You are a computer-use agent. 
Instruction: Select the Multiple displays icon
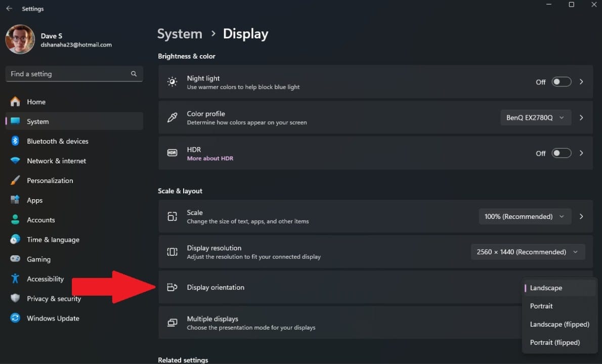click(172, 323)
